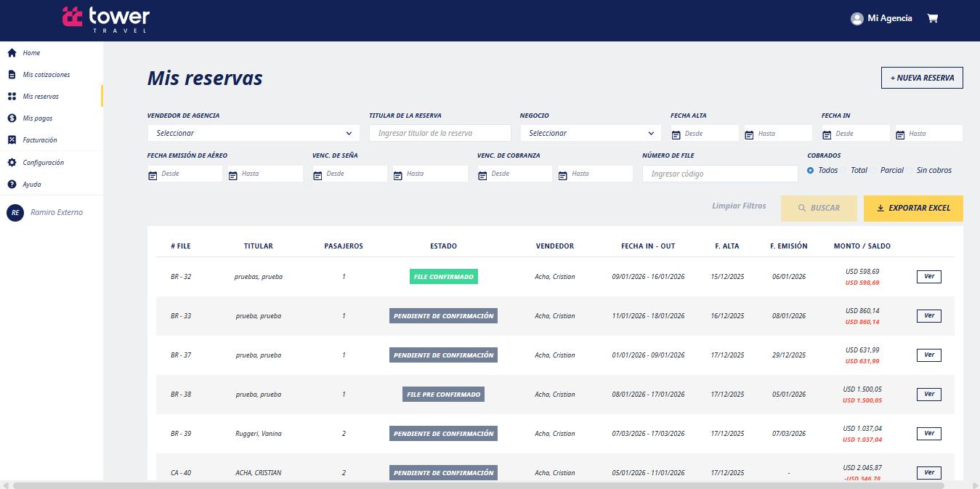Click the Configuración gear icon

(12, 163)
